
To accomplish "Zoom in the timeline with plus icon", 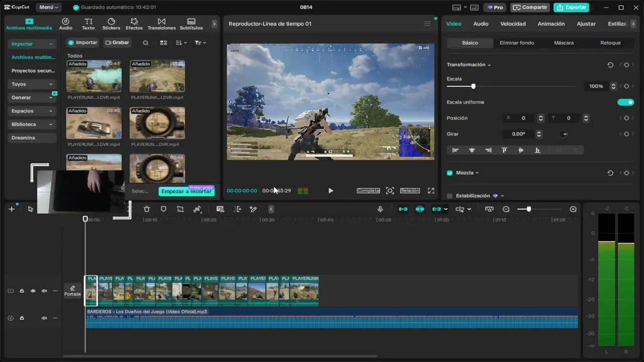I will [573, 209].
